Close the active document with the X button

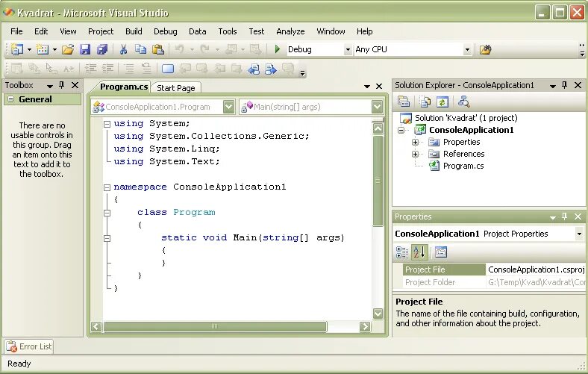[379, 87]
